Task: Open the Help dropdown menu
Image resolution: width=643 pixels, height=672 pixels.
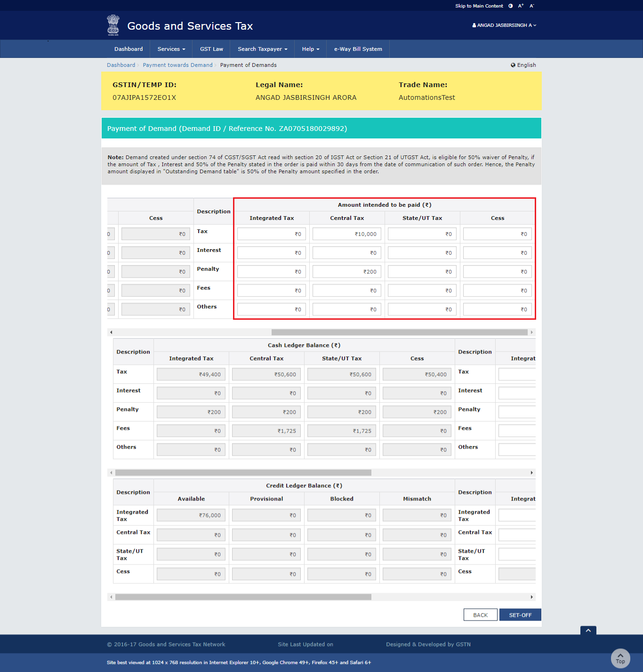Action: (x=311, y=49)
